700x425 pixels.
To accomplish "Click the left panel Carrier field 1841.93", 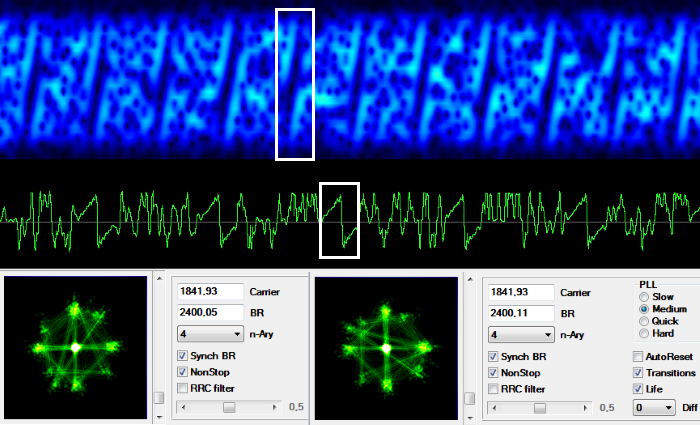I will click(210, 292).
